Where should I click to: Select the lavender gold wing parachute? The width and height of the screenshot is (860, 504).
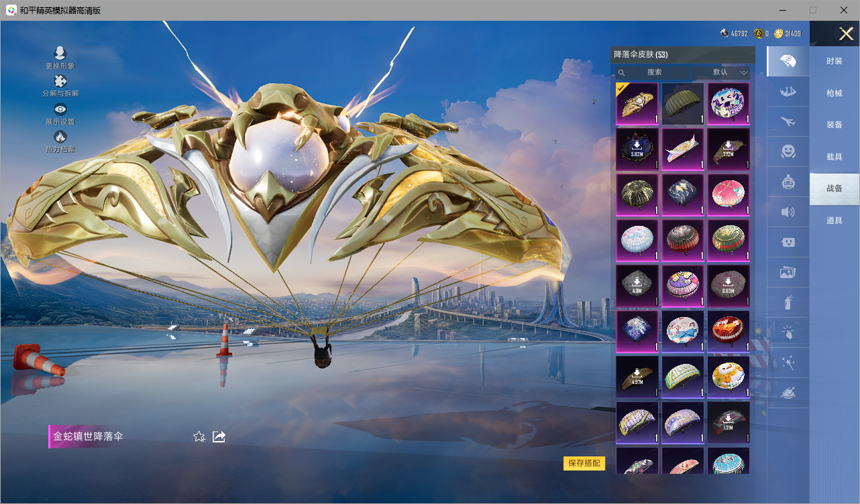683,422
